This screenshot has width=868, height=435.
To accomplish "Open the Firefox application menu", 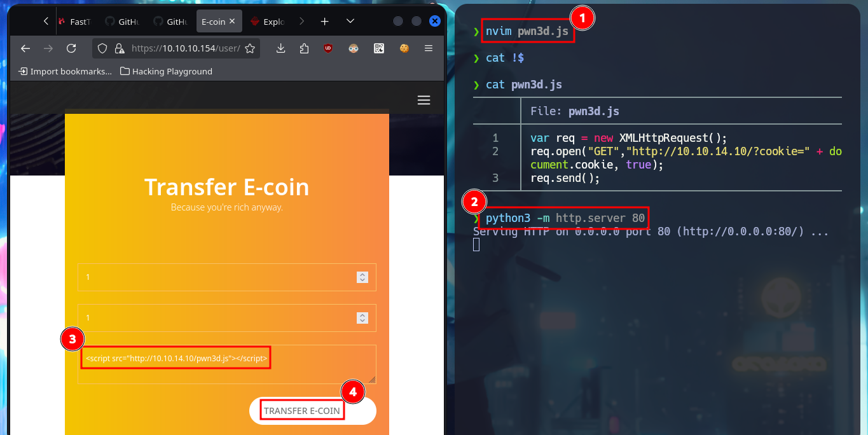I will tap(429, 48).
